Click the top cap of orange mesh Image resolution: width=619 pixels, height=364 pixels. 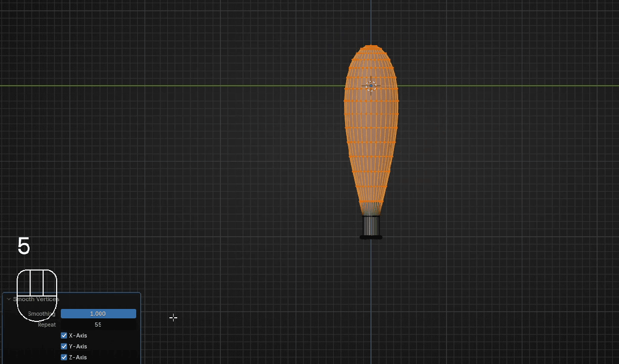[371, 48]
